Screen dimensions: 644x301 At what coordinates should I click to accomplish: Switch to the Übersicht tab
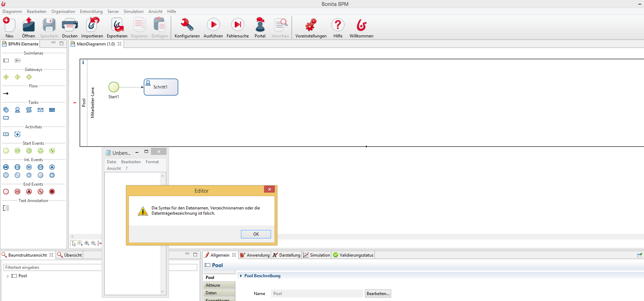coord(69,255)
